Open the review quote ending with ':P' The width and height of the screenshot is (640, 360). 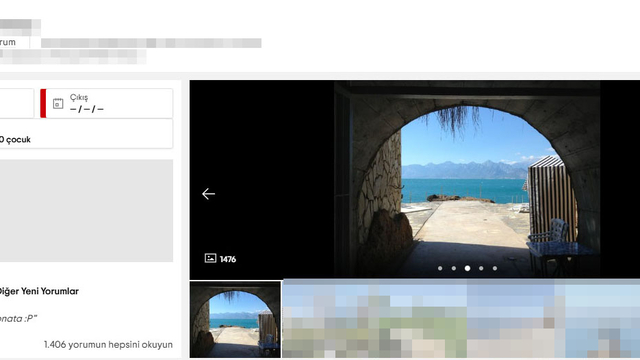click(x=18, y=319)
